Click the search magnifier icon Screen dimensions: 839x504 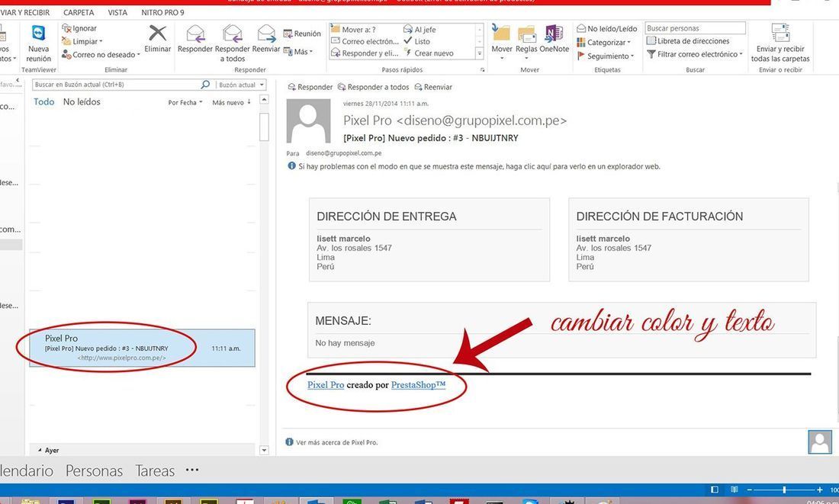pos(205,85)
